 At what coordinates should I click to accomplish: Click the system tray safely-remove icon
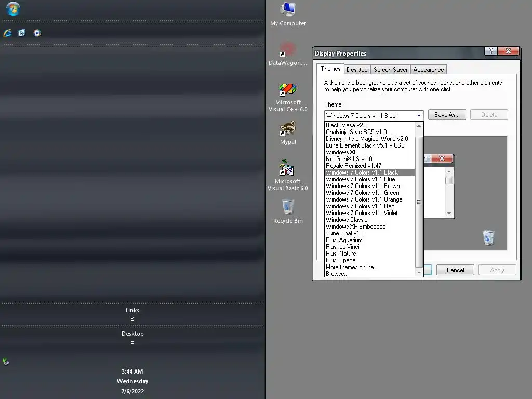tap(6, 362)
